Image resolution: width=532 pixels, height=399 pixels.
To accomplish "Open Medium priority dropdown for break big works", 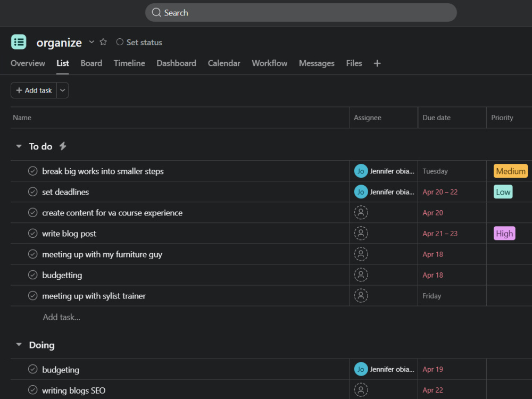I will point(511,171).
